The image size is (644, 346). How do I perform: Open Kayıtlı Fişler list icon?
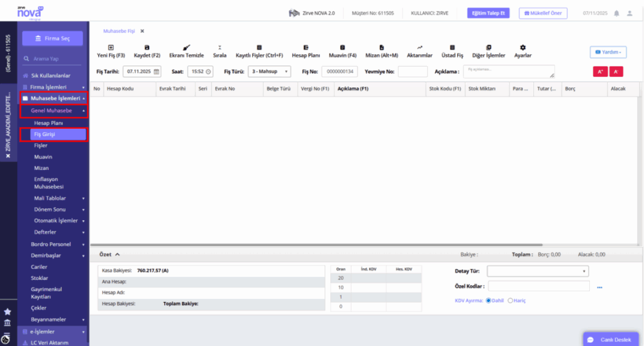(x=259, y=48)
